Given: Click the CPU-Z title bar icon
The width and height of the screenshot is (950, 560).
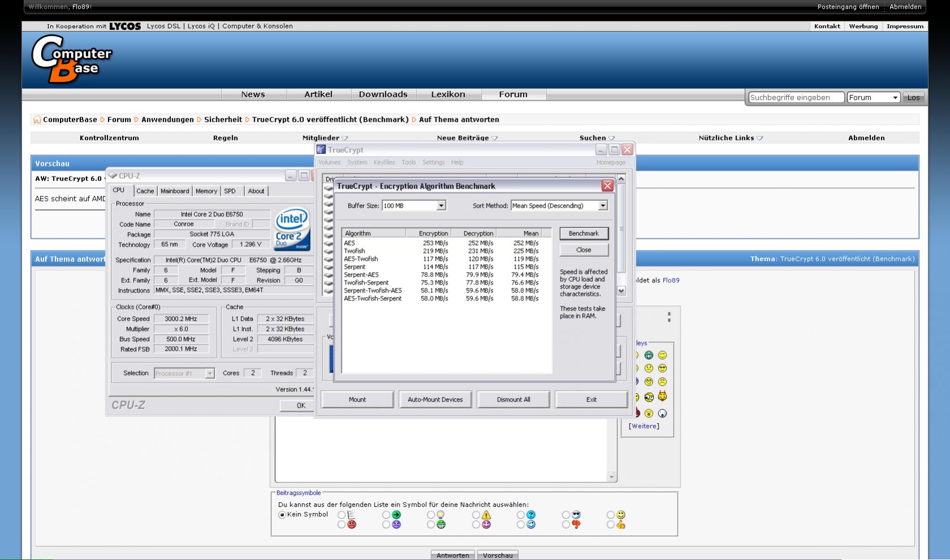Looking at the screenshot, I should click(113, 176).
